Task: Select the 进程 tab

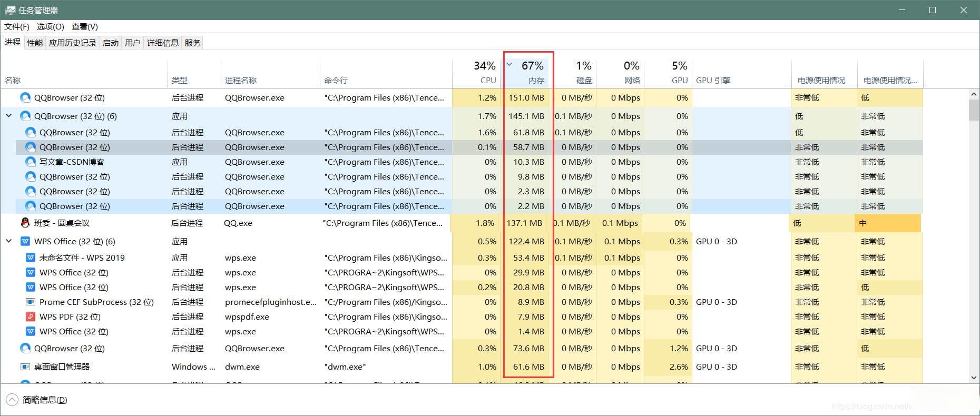Action: click(13, 42)
